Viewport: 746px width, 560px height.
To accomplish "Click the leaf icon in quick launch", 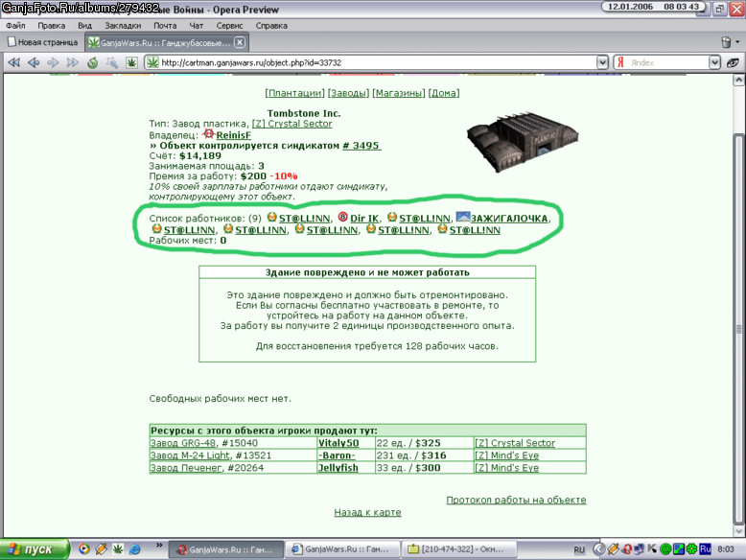I will 118,549.
